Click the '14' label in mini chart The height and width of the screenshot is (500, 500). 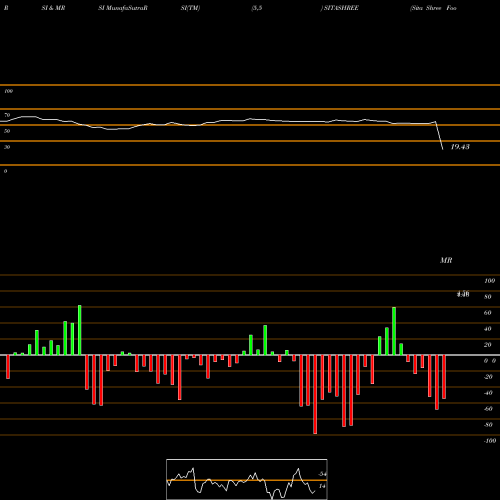coord(322,486)
